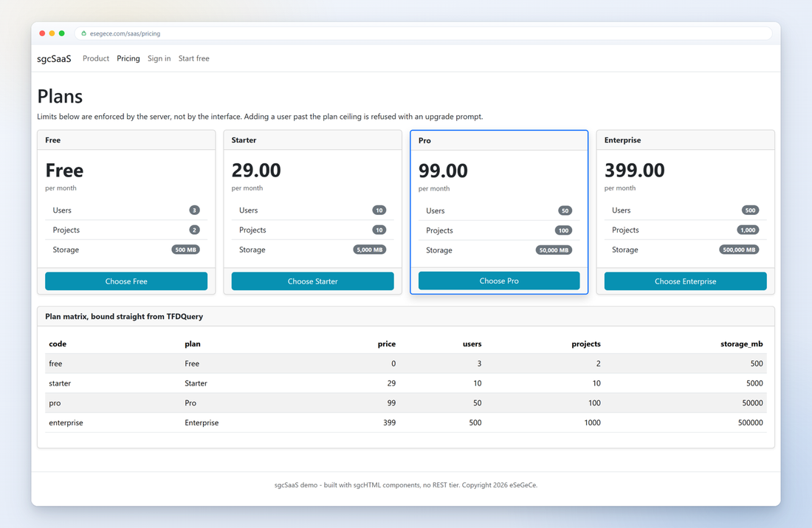Screen dimensions: 812x528
Task: Click the 500 MB storage badge
Action: pos(185,250)
